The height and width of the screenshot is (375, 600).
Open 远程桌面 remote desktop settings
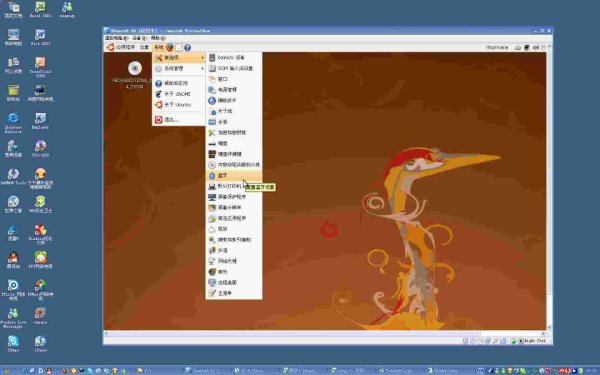click(x=234, y=282)
